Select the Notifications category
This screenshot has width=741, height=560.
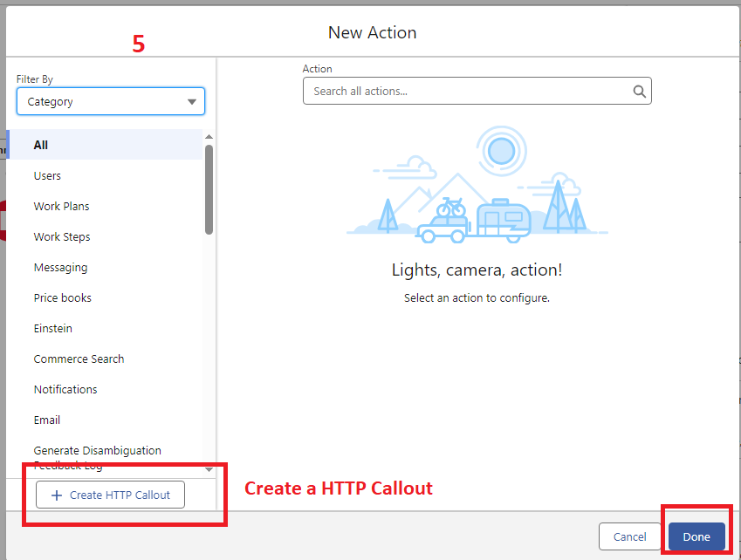[x=65, y=389]
